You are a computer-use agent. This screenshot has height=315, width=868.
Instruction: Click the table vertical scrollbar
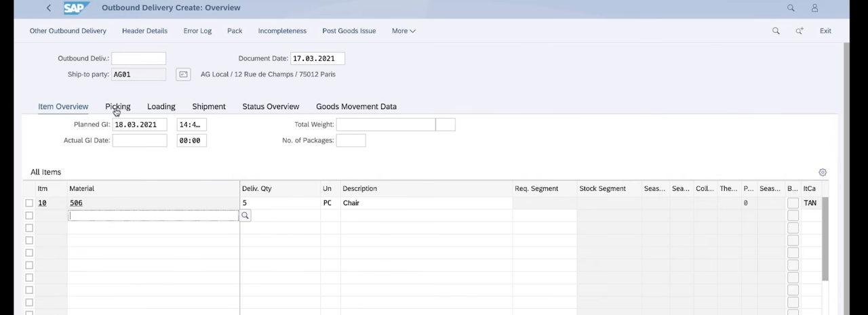pos(825,238)
